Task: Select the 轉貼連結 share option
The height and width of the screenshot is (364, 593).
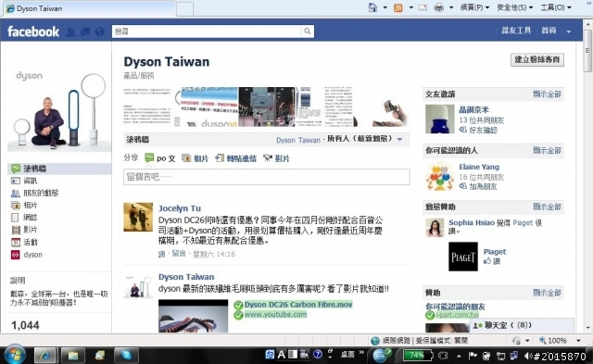Action: [235, 158]
